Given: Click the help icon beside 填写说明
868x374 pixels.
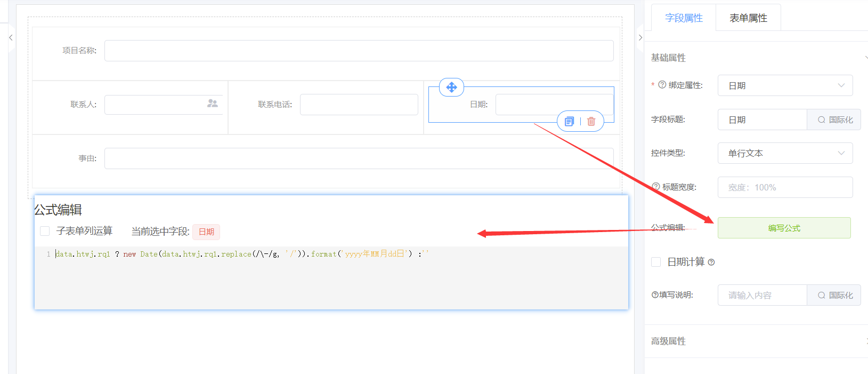Looking at the screenshot, I should point(655,295).
